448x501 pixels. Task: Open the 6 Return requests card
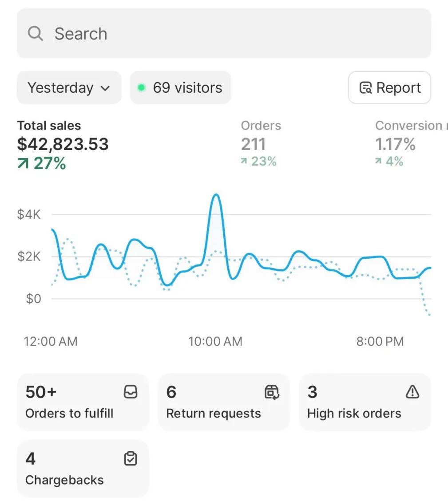pos(224,402)
